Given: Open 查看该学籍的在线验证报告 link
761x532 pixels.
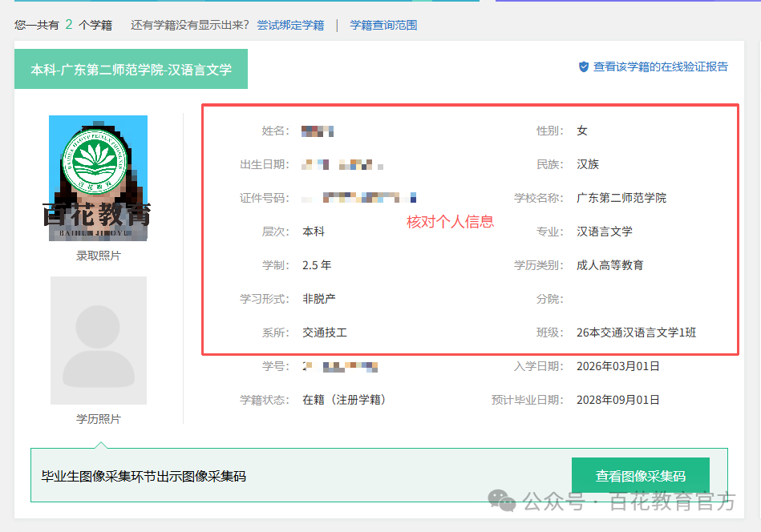Looking at the screenshot, I should 661,67.
